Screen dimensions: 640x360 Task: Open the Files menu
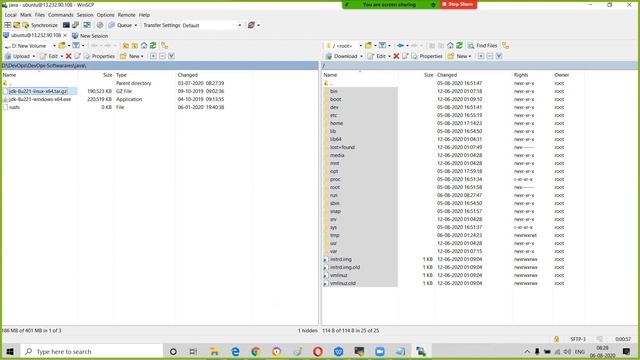(40, 15)
